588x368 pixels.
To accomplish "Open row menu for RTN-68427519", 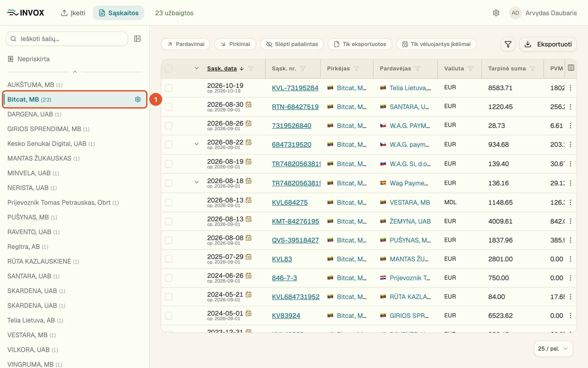I will [571, 106].
